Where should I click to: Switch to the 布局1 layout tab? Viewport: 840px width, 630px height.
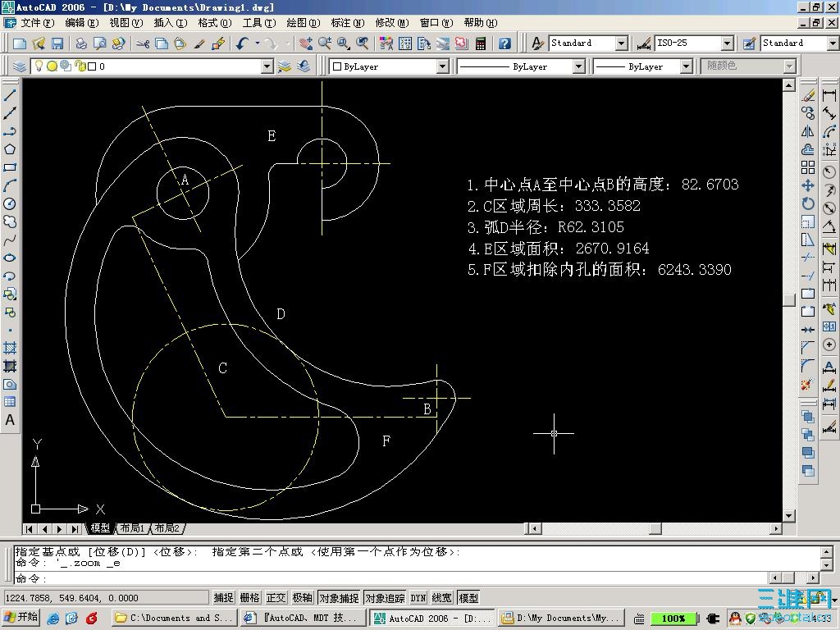(x=132, y=528)
